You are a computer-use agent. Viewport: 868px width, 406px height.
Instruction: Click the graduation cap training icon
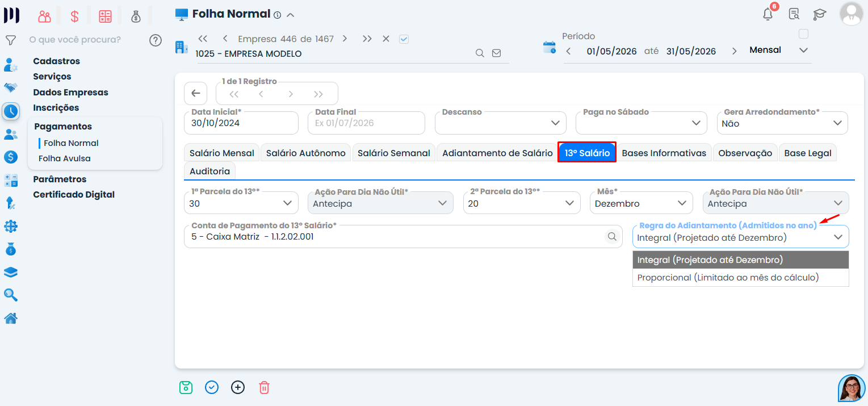[819, 14]
